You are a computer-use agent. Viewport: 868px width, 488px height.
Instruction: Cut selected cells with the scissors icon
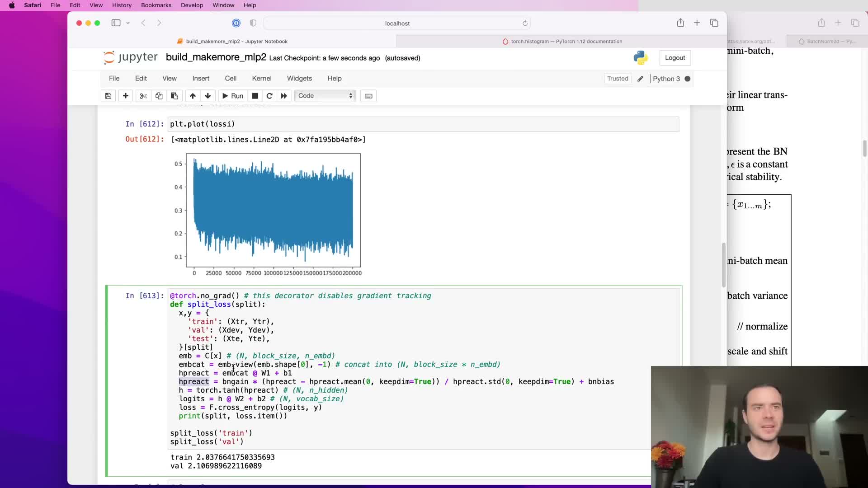(x=143, y=96)
